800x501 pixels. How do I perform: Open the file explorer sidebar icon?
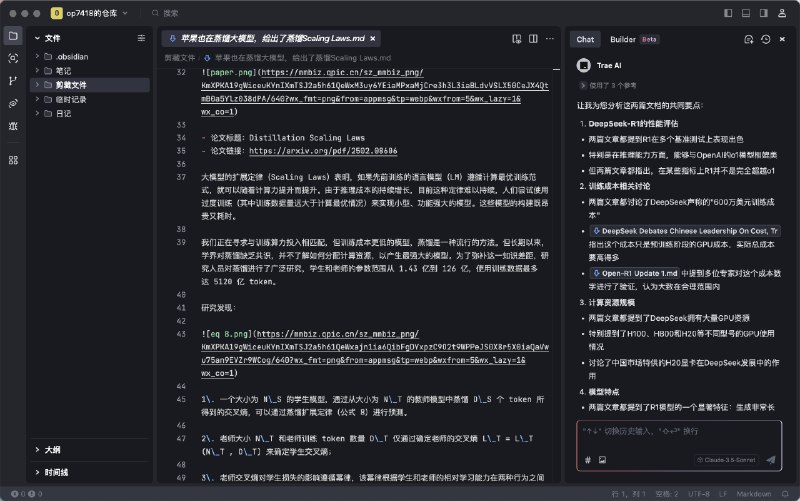click(x=13, y=36)
